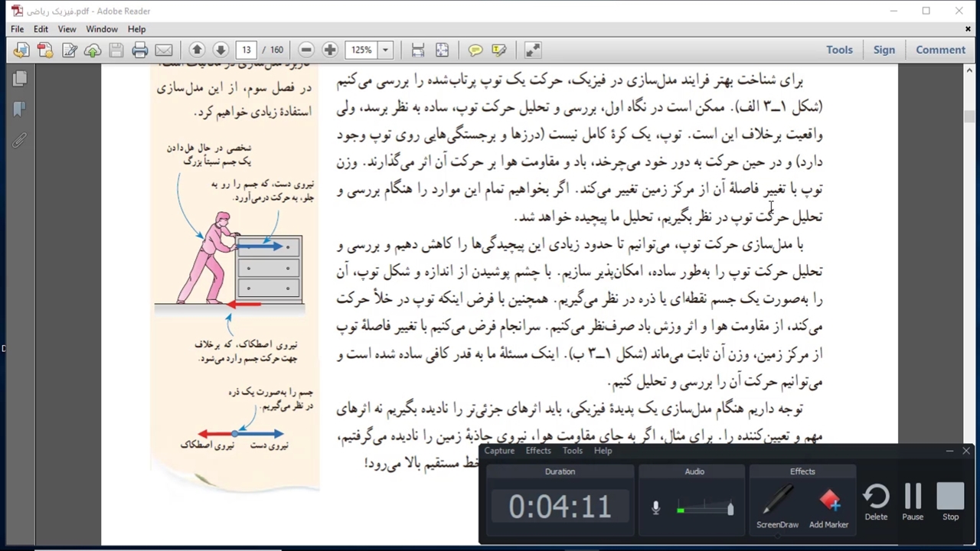The height and width of the screenshot is (551, 980).
Task: Pause the screen recording
Action: (913, 503)
